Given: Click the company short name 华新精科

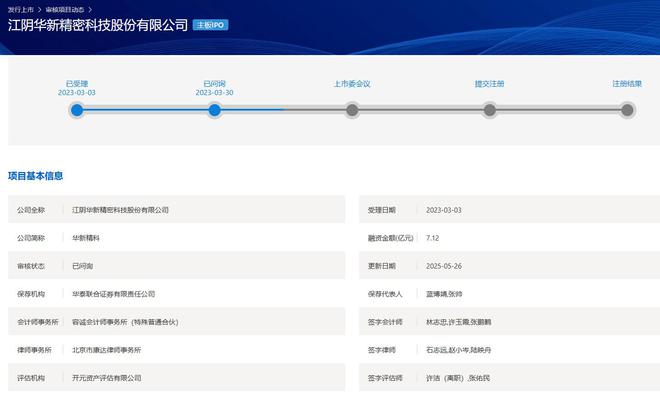Looking at the screenshot, I should 86,238.
